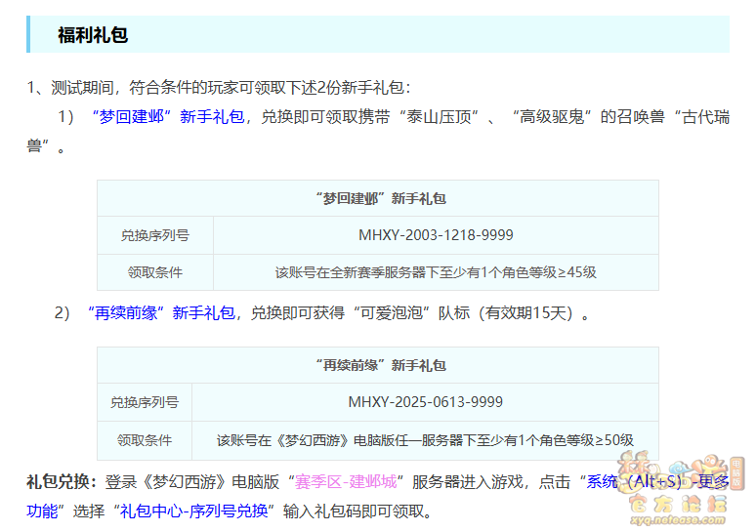Click the 礼包中心-序列号兑换 link text

pos(193,511)
